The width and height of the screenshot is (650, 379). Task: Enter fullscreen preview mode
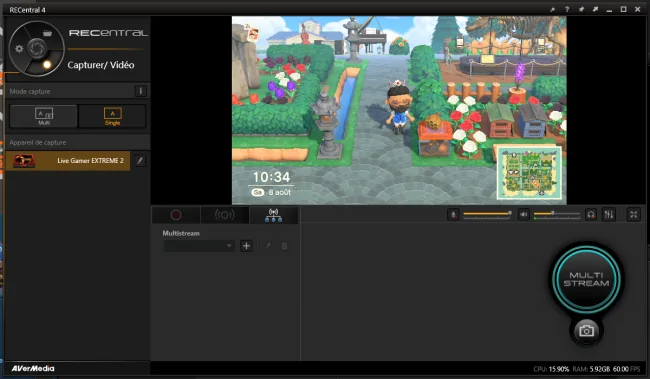[633, 214]
